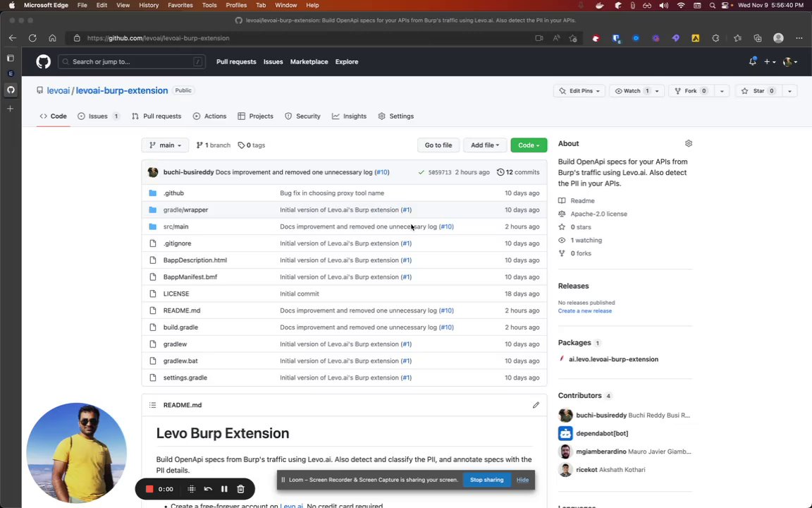The width and height of the screenshot is (812, 508).
Task: Open the Loom drag grid icon
Action: [191, 489]
